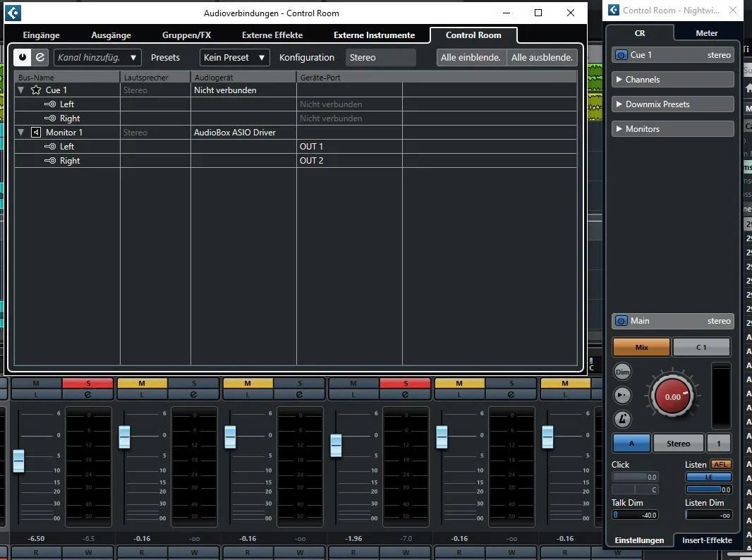Screen dimensions: 752x560
Task: Toggle the AFL listen mode button
Action: [x=721, y=465]
